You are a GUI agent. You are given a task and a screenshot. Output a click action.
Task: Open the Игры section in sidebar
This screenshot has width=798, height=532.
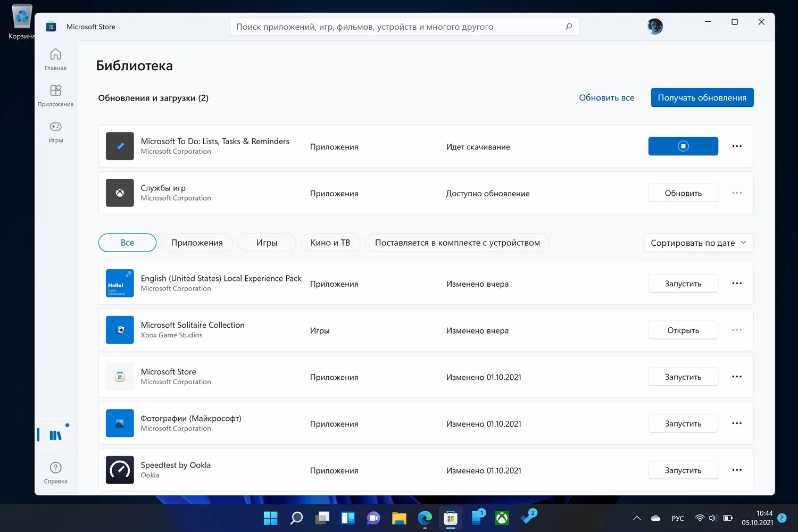click(x=56, y=132)
